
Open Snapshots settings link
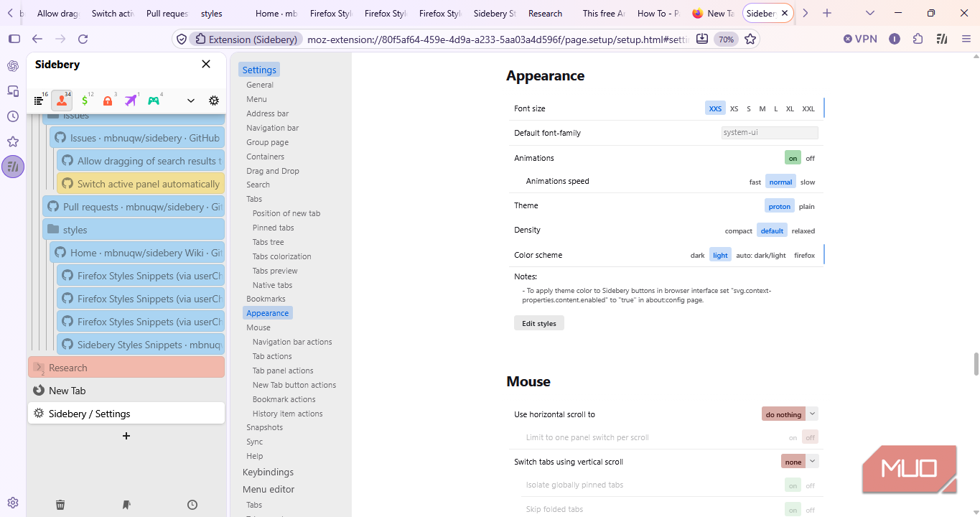pos(265,427)
